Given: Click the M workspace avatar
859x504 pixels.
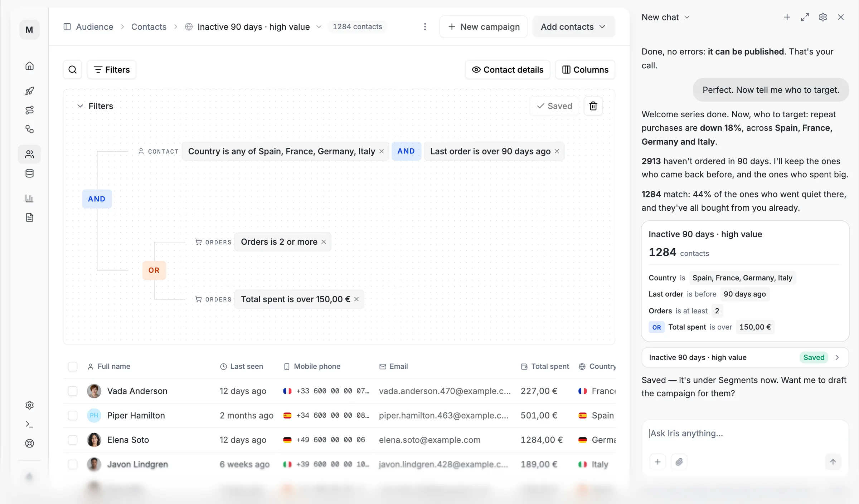Looking at the screenshot, I should (x=29, y=30).
